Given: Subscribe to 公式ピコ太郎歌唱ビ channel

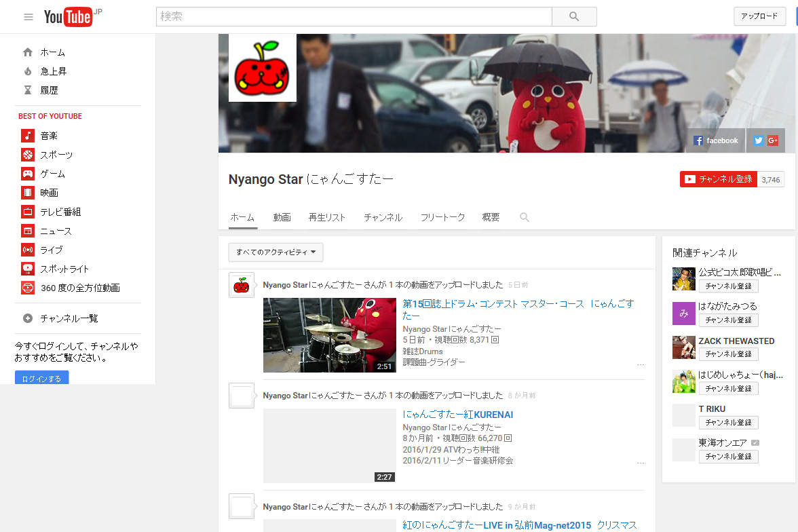Looking at the screenshot, I should pos(728,286).
